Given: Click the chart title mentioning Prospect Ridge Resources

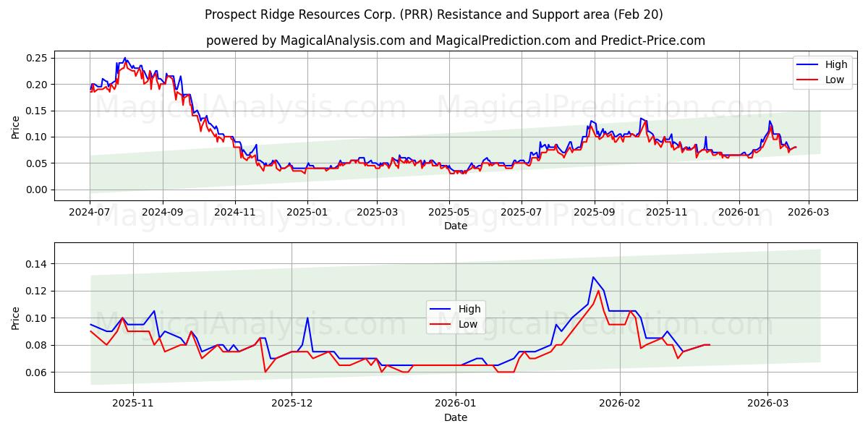Looking at the screenshot, I should pyautogui.click(x=434, y=14).
